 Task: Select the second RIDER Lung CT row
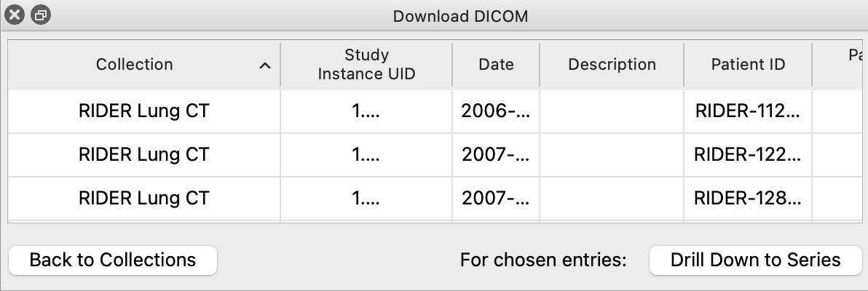[435, 155]
